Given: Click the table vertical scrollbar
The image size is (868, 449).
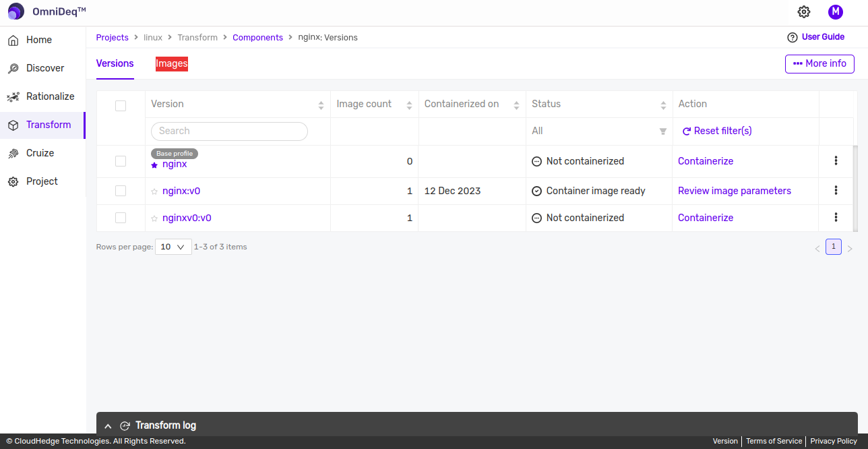Looking at the screenshot, I should click(856, 188).
